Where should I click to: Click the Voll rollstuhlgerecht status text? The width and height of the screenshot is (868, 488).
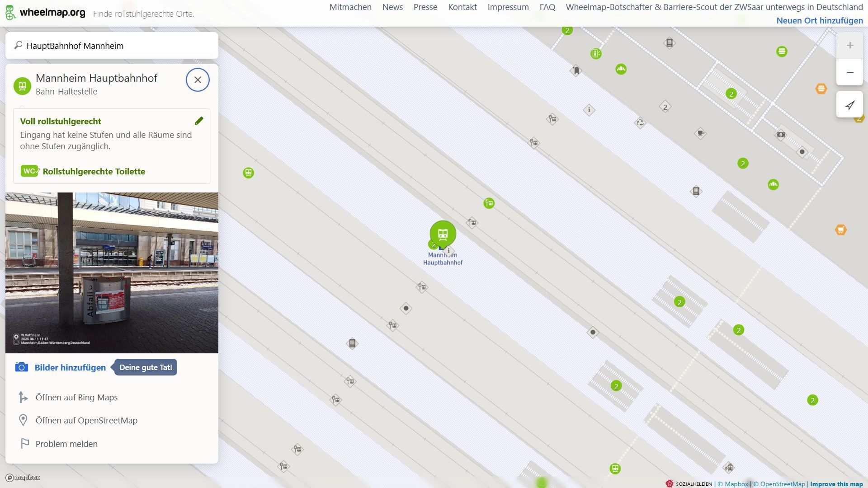click(x=61, y=121)
